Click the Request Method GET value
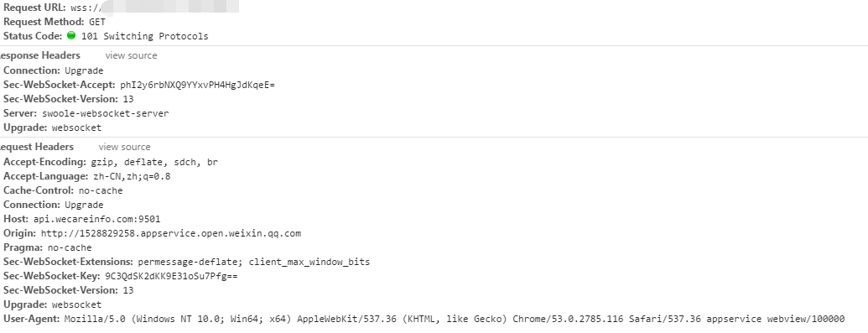The width and height of the screenshot is (868, 333). [x=97, y=23]
